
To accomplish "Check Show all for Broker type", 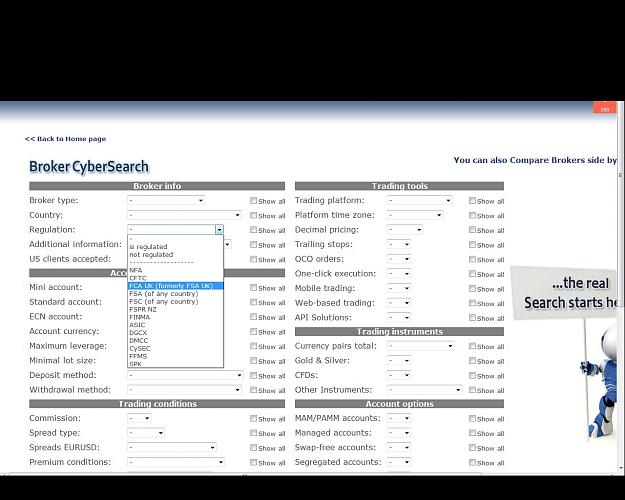I will [x=253, y=201].
